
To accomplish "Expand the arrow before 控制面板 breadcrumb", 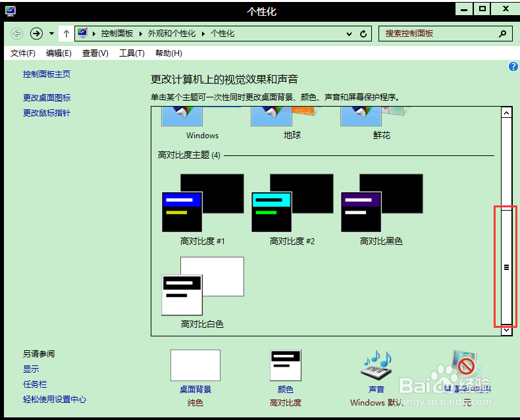I will click(x=94, y=34).
